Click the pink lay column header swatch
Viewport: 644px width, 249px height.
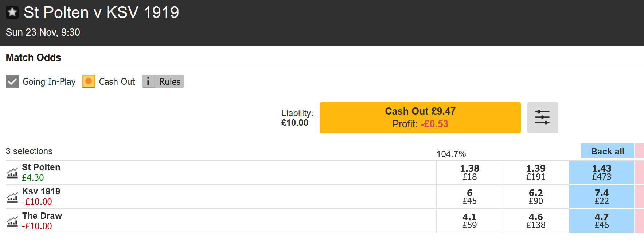(639, 151)
